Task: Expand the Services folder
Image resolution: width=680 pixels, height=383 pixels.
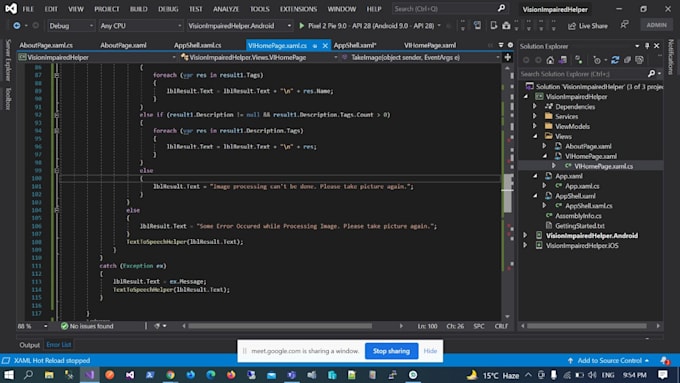Action: pyautogui.click(x=535, y=116)
